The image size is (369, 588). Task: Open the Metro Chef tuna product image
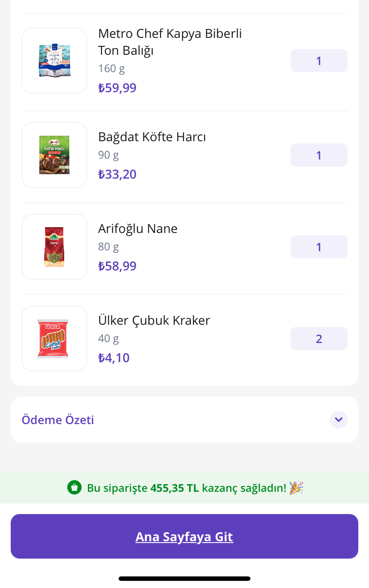[54, 61]
